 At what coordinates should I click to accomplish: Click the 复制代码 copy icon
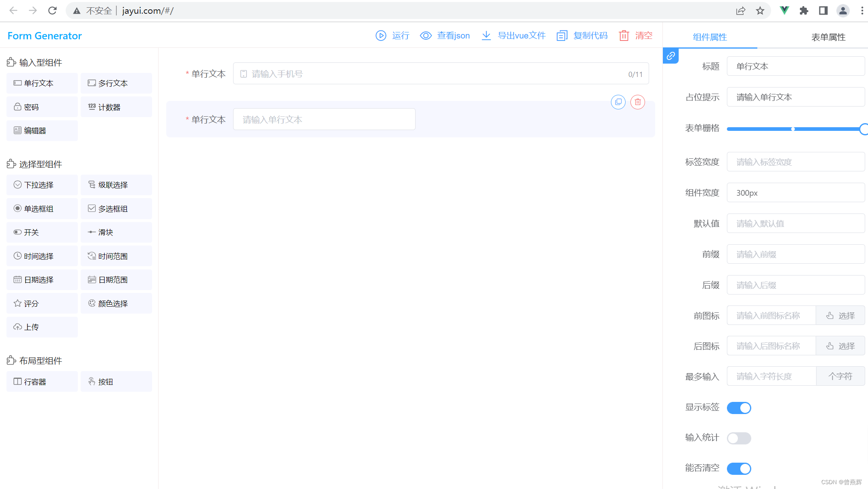(562, 36)
